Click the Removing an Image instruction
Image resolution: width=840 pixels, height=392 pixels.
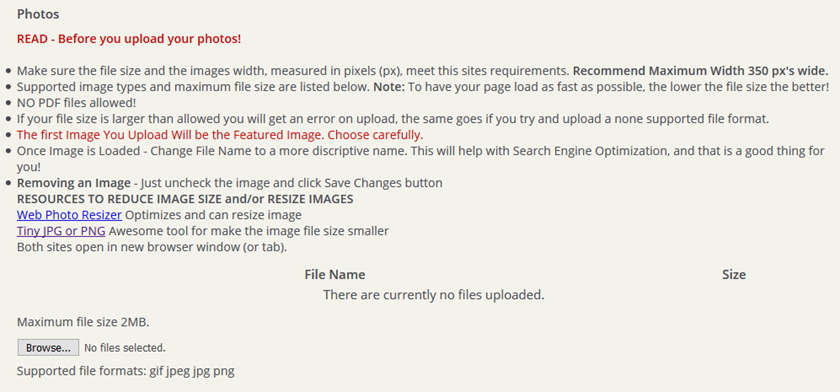click(x=230, y=183)
